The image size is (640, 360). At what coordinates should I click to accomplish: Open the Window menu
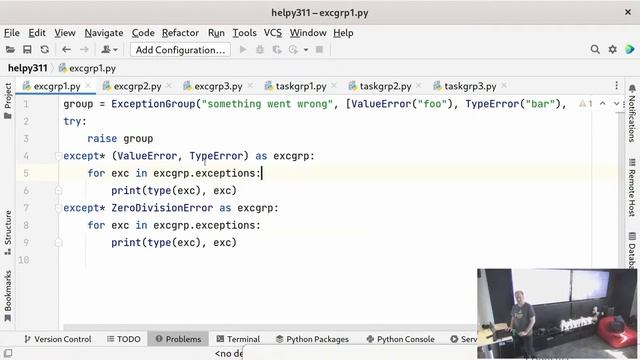tap(308, 33)
